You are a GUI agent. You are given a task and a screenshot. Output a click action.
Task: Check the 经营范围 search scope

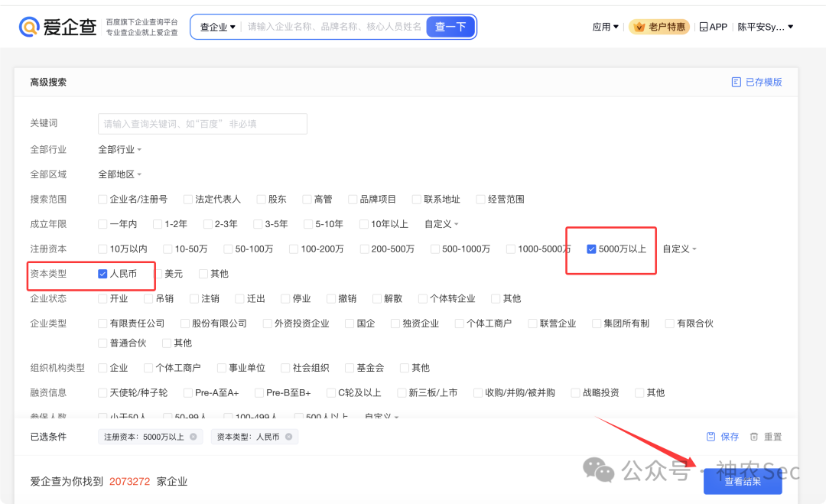pos(480,200)
